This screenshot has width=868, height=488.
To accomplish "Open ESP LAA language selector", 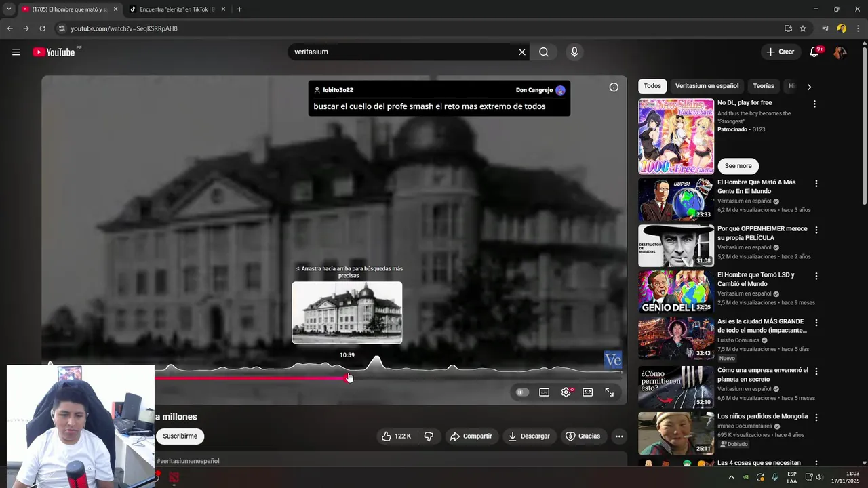I will tap(792, 477).
